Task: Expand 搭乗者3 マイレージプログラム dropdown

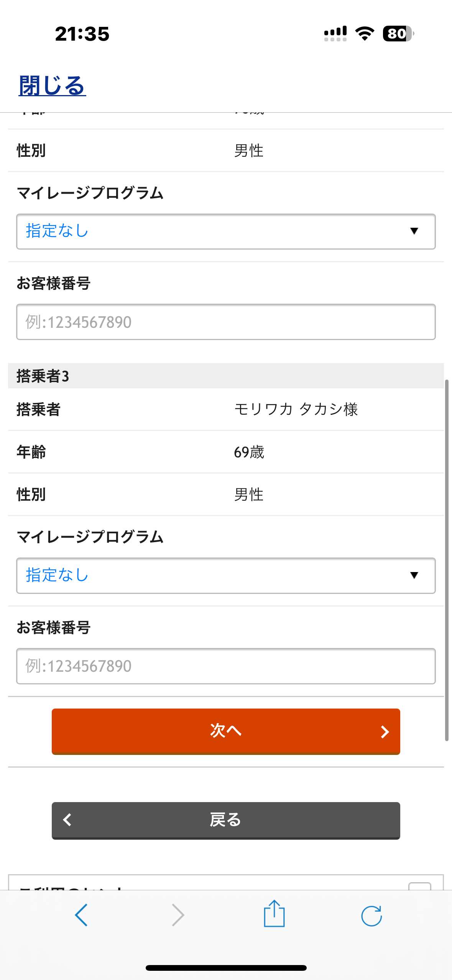Action: [x=225, y=576]
